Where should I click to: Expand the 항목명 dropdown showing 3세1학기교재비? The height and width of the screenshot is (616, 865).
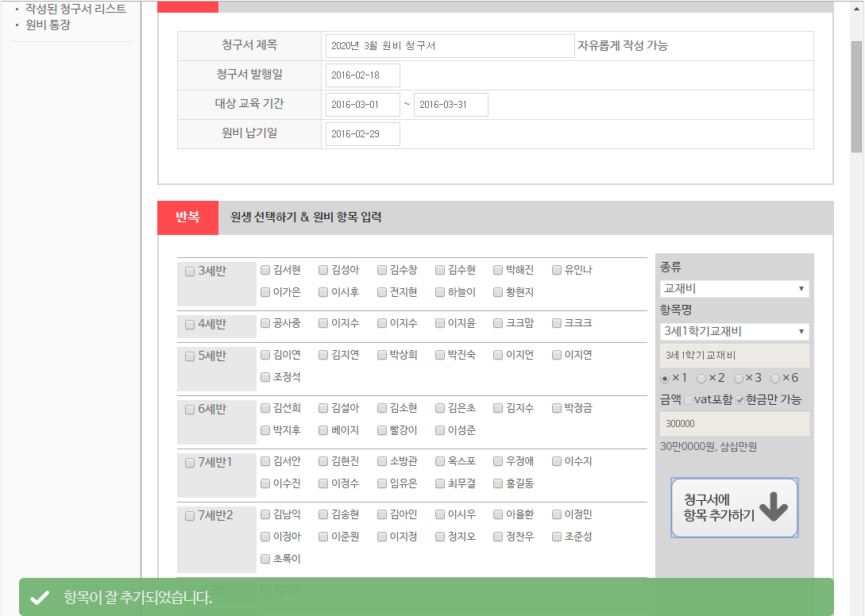pos(734,331)
